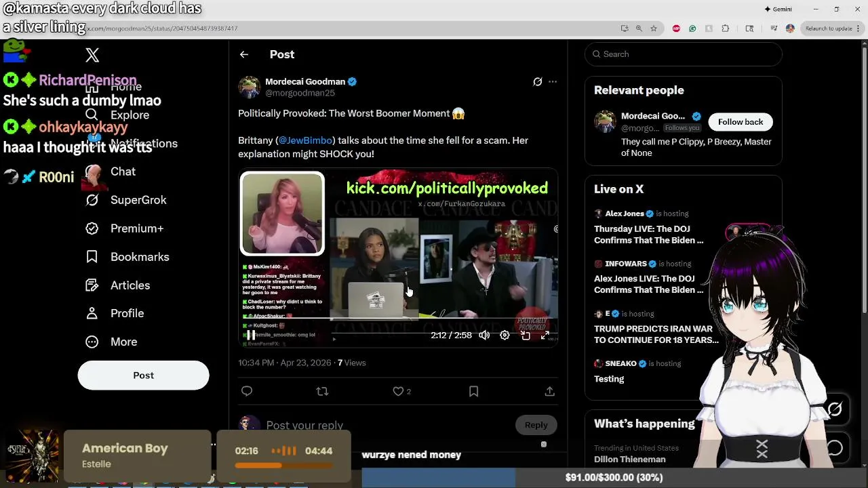Viewport: 868px width, 488px height.
Task: Open Chrome extensions puzzle icon
Action: 725,28
